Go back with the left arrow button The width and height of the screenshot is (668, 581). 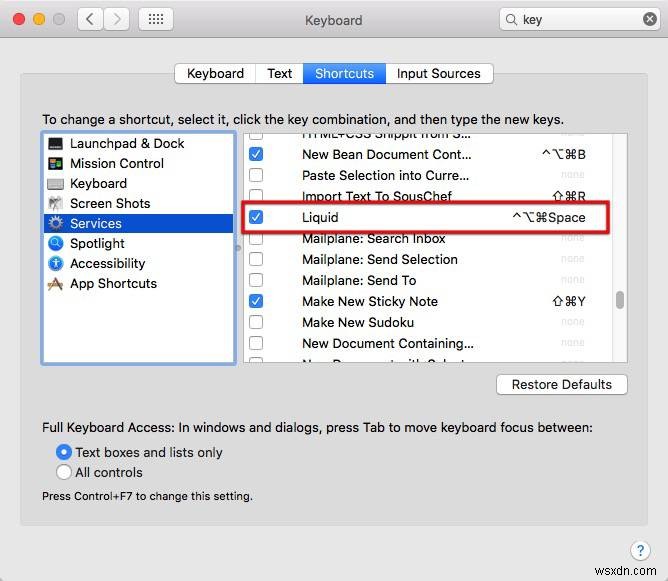tap(90, 19)
